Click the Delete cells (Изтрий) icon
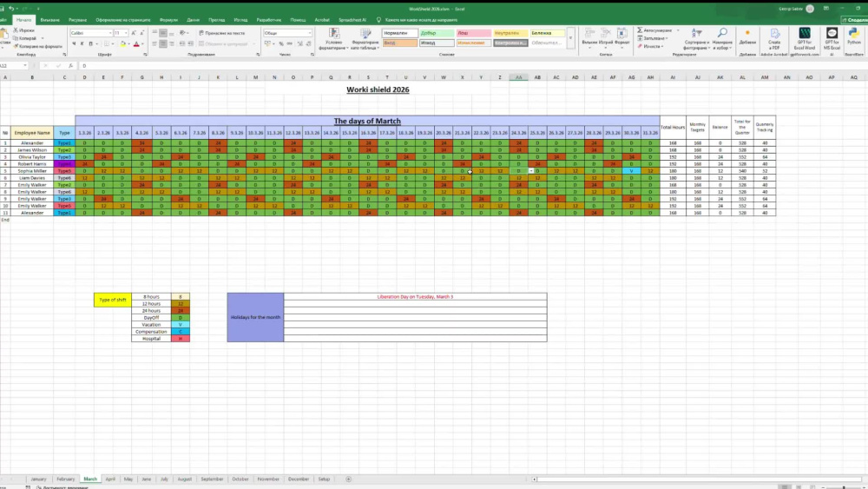868x489 pixels. [606, 36]
